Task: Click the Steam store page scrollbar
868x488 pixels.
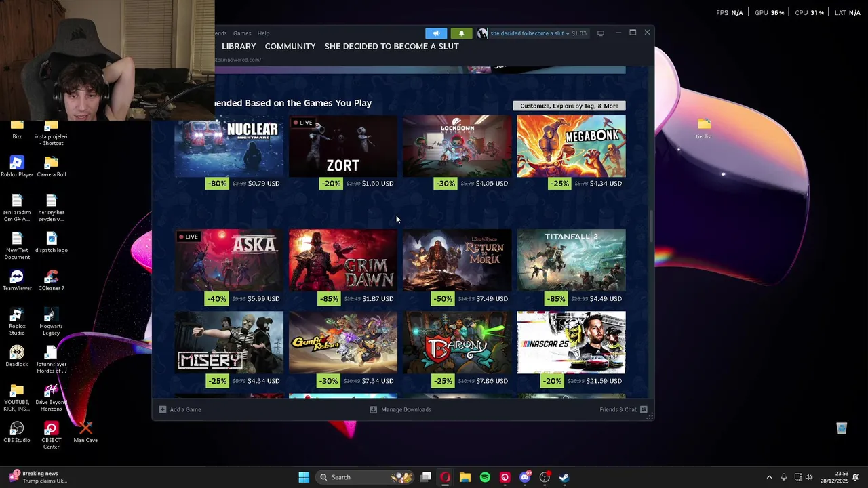Action: click(x=651, y=226)
